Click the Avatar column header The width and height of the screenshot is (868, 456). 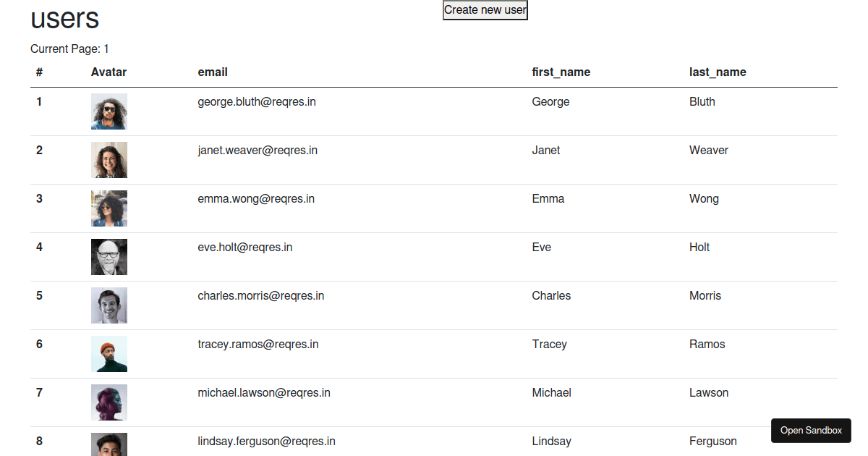(x=109, y=72)
